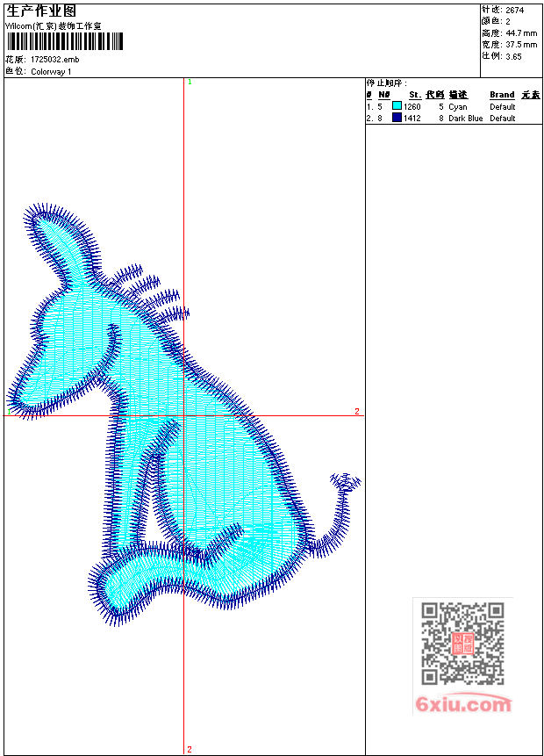Select the stitch count value '2674'
Screen dimensions: 544x756
515,11
